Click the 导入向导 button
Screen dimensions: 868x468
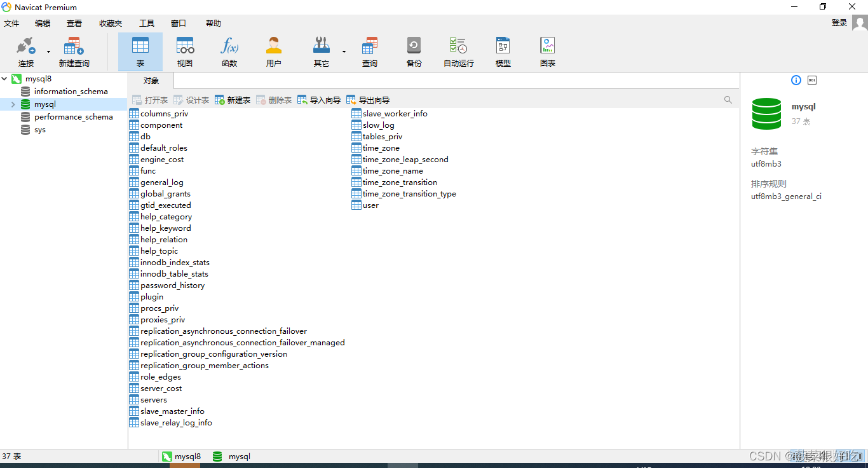click(319, 100)
